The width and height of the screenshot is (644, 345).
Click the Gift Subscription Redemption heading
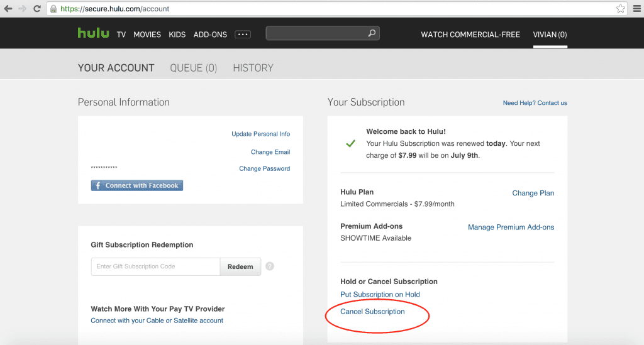142,245
